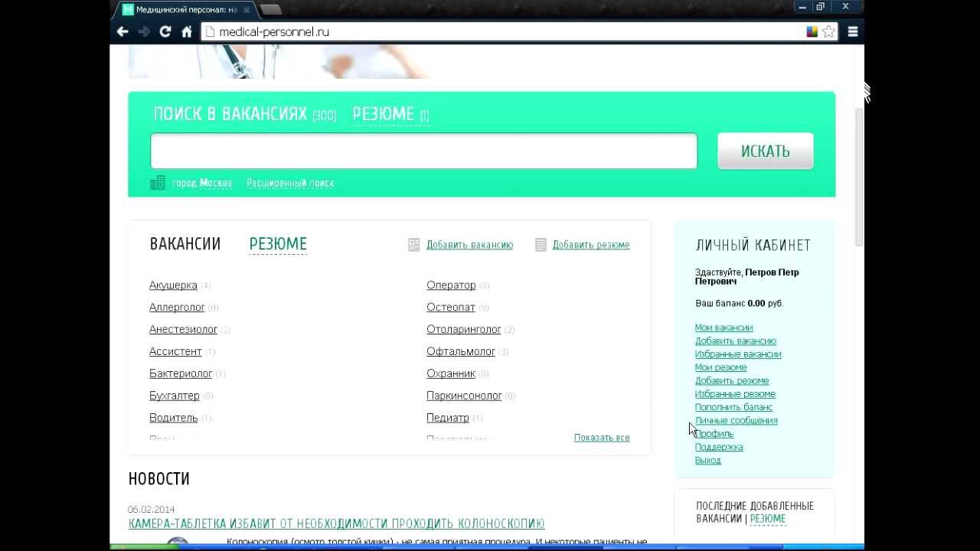Switch to the РЕЗЮМЕ category tab

pyautogui.click(x=278, y=244)
